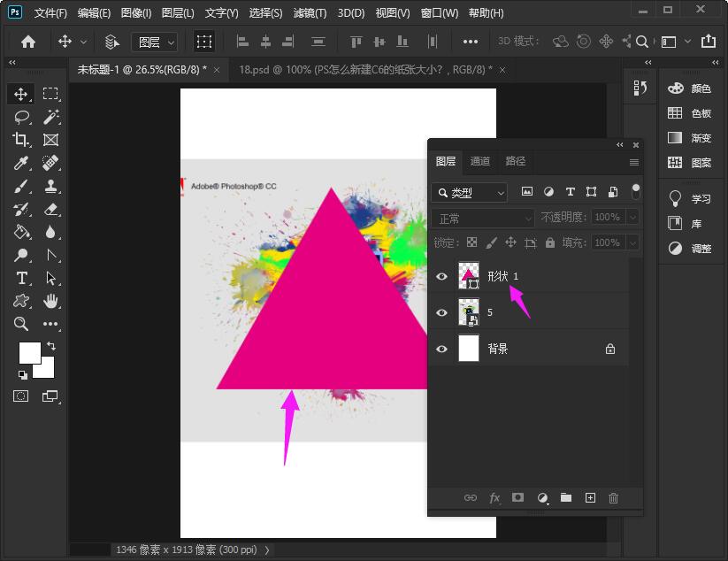Click the 形状 1 layer thumbnail
728x561 pixels.
tap(469, 275)
